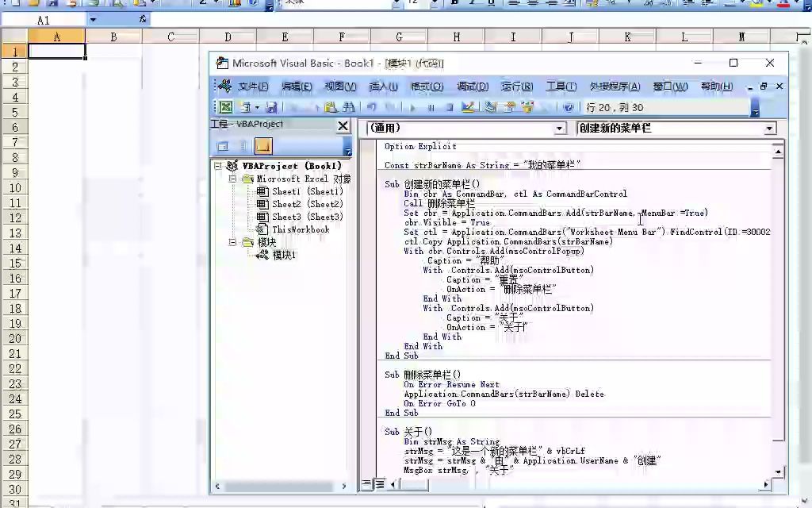Screen dimensions: 812x508
Task: Open the Insert UserForm dropdown arrow
Action: (x=257, y=107)
